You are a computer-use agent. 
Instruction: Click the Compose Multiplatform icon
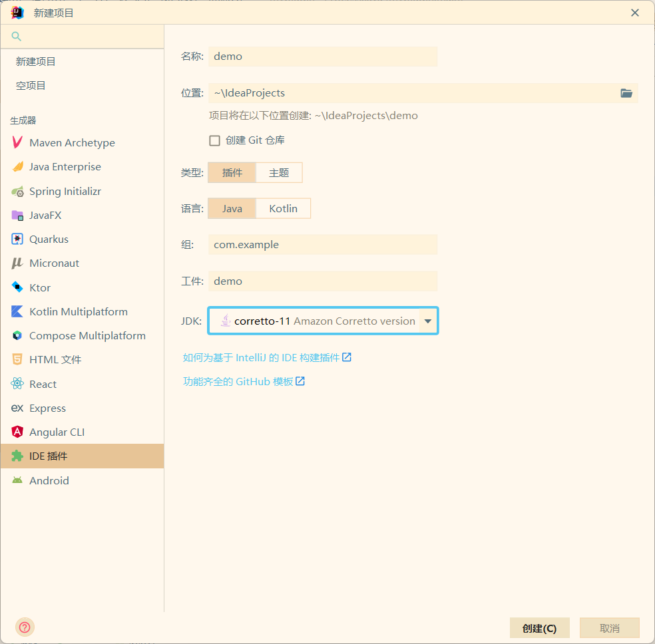pyautogui.click(x=17, y=335)
